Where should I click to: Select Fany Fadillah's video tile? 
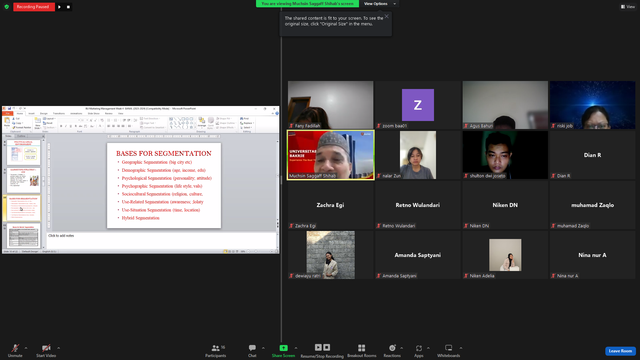pyautogui.click(x=331, y=105)
